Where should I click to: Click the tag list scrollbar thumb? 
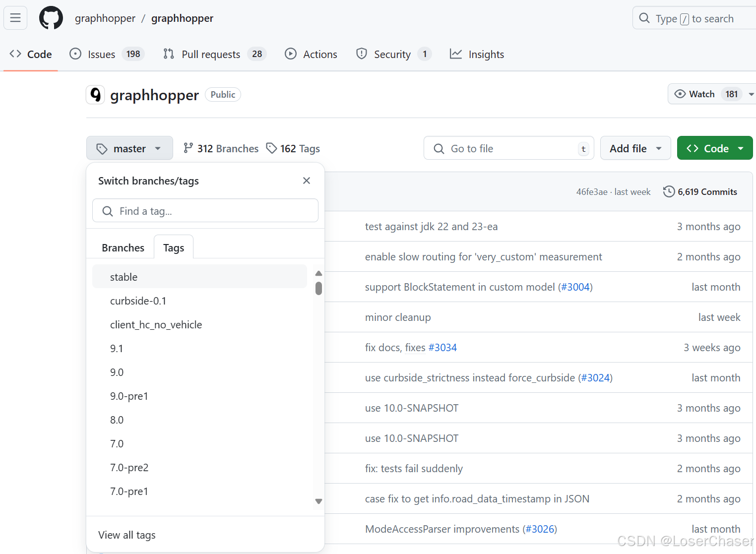[318, 288]
